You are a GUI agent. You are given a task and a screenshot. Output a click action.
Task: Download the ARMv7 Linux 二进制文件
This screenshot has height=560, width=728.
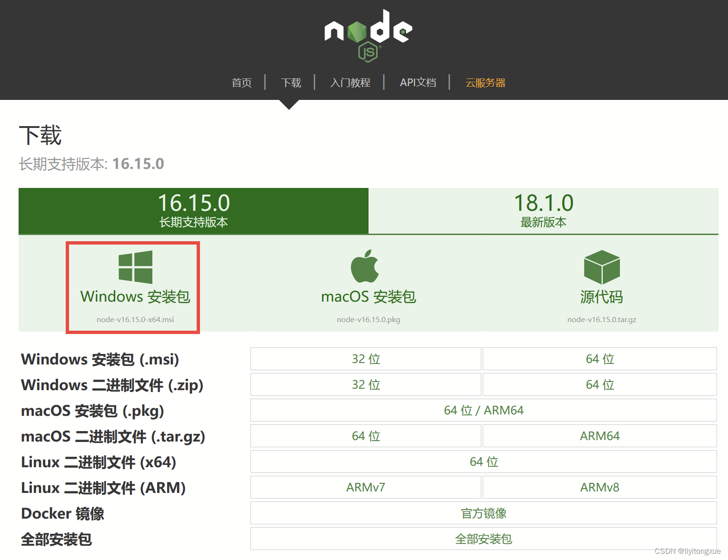(365, 487)
